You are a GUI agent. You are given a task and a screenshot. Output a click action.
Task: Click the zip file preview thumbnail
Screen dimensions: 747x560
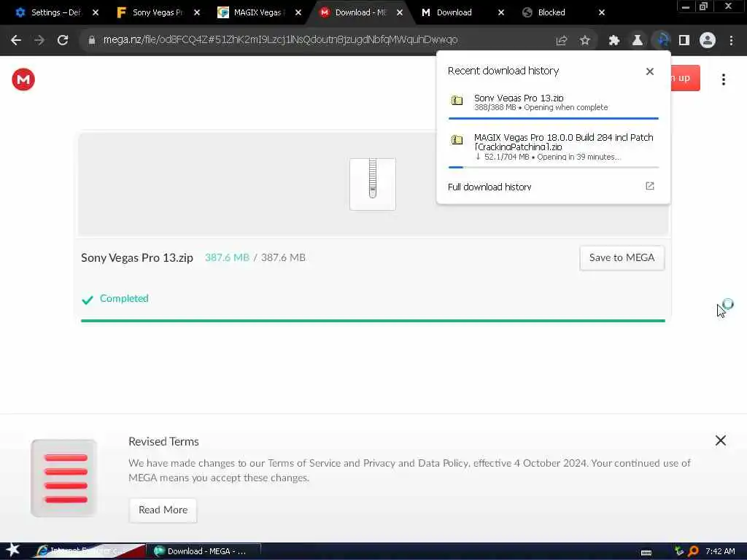click(373, 184)
